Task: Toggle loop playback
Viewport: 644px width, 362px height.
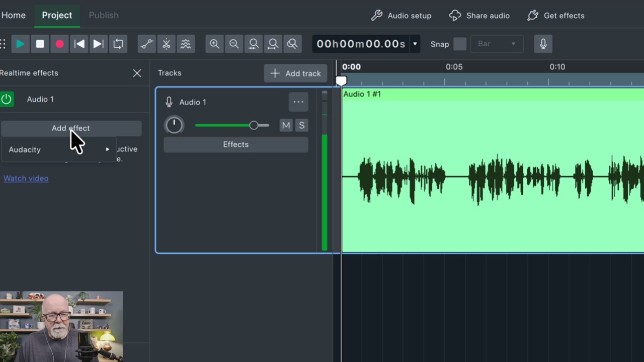Action: [x=118, y=44]
